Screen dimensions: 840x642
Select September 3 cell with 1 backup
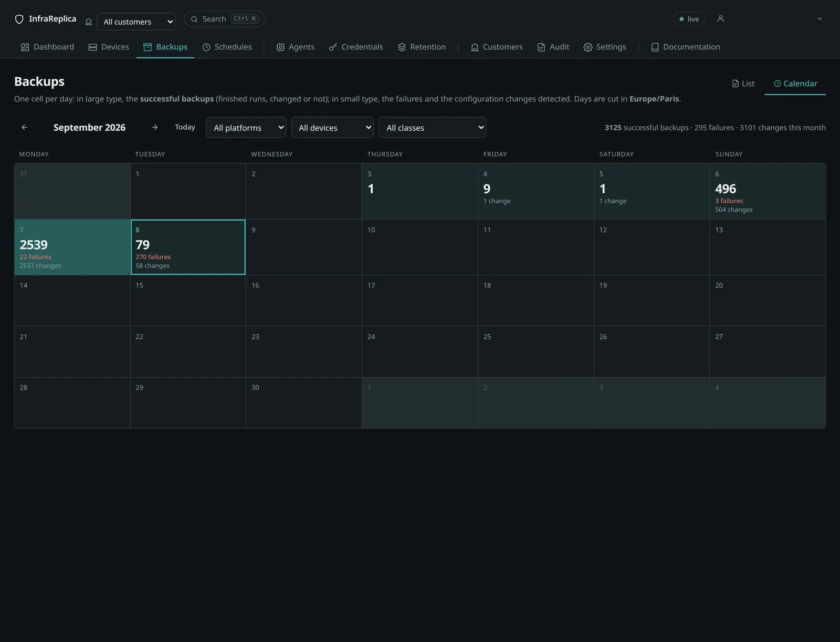419,191
